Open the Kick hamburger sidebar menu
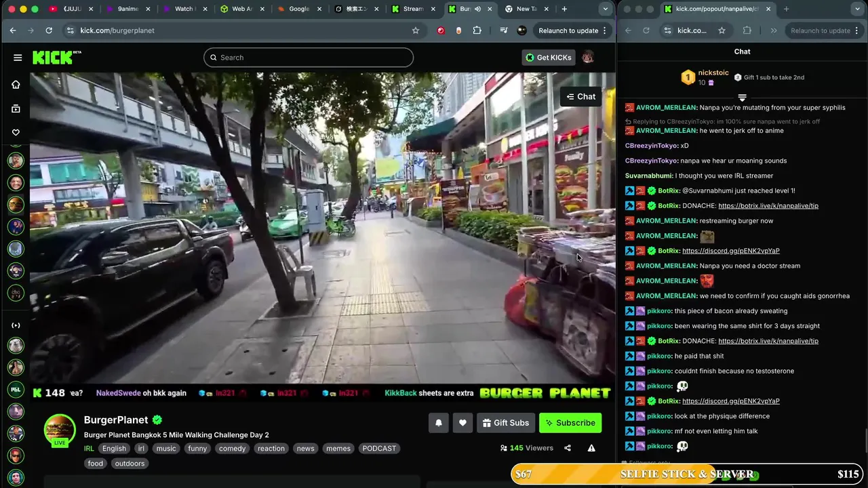 click(x=18, y=58)
